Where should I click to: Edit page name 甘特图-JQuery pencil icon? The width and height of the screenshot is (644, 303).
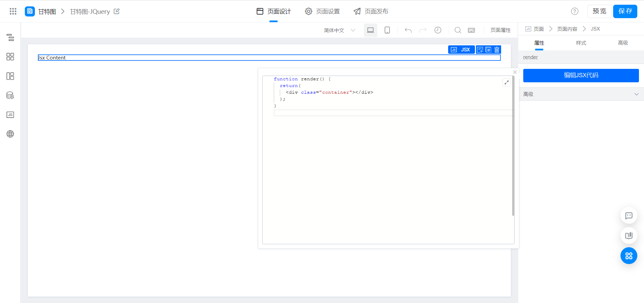click(x=117, y=11)
